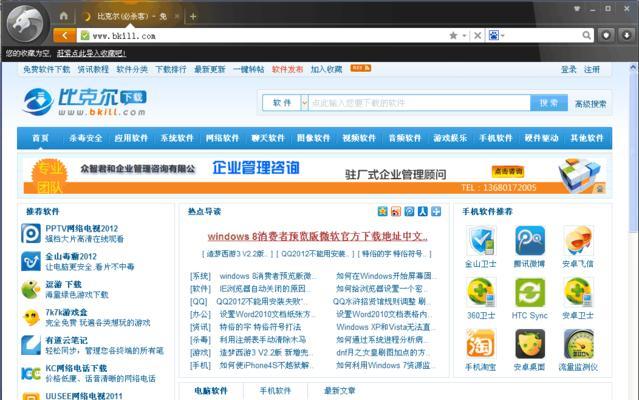Close the 比克尔 browser tab

177,16
